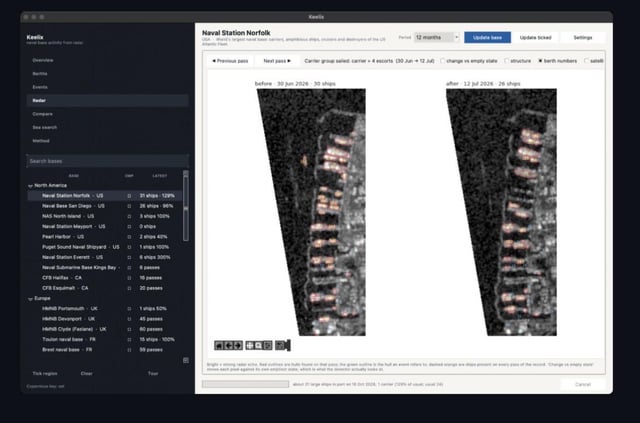Open the Method section in the sidebar
Viewport: 640px width, 423px height.
click(108, 141)
